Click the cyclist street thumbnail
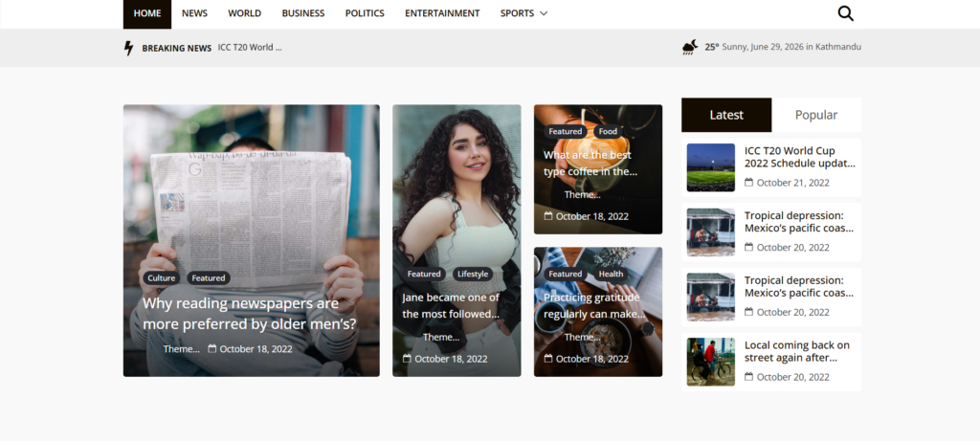Screen dimensions: 980x441 pyautogui.click(x=711, y=362)
